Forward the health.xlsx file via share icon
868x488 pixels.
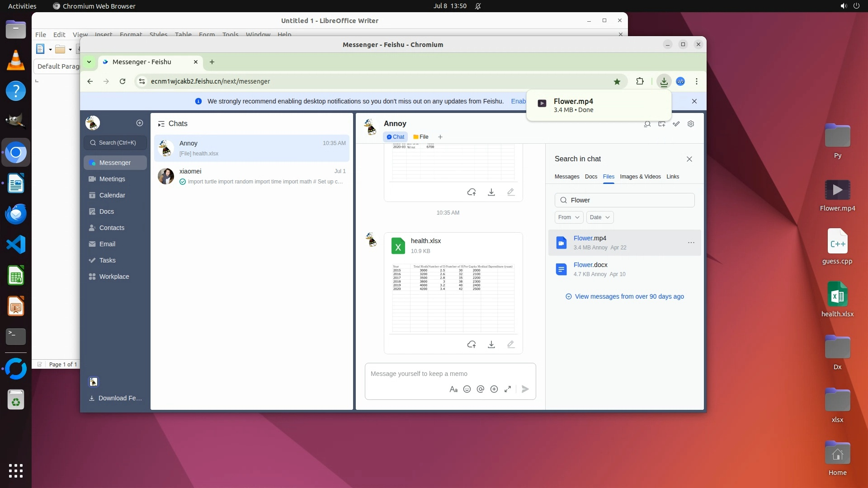[472, 344]
